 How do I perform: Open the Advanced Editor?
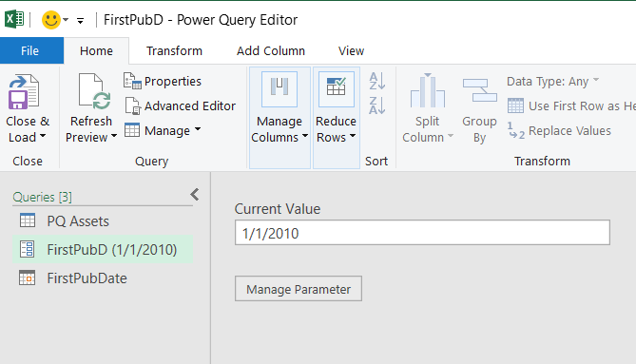(180, 106)
